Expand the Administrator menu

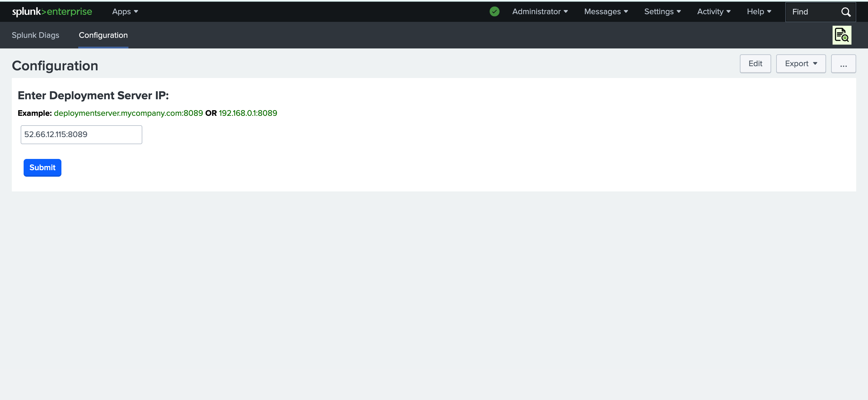point(540,12)
